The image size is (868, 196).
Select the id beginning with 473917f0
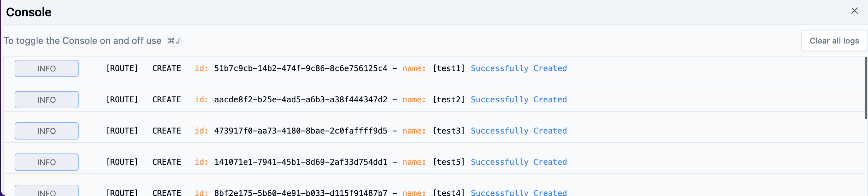coord(300,131)
